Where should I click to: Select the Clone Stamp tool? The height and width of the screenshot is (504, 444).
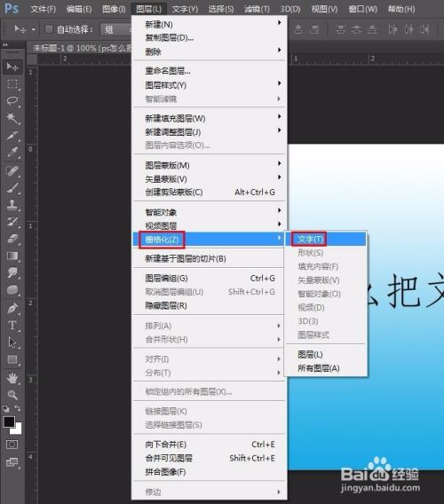pos(12,205)
